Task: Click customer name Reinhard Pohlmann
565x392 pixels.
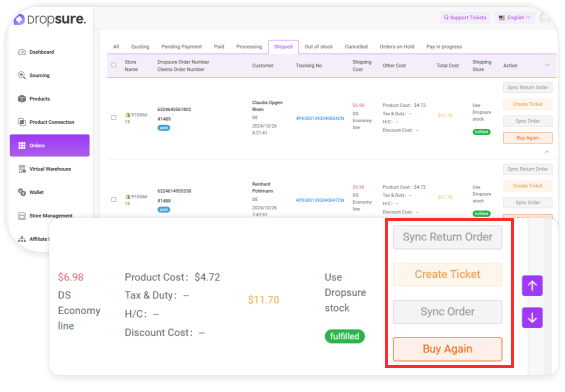Action: point(262,187)
